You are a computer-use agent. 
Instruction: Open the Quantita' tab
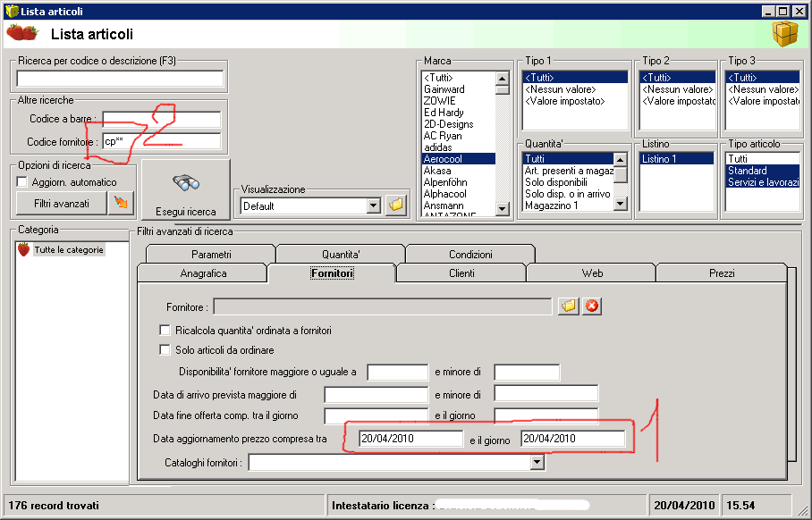coord(341,254)
